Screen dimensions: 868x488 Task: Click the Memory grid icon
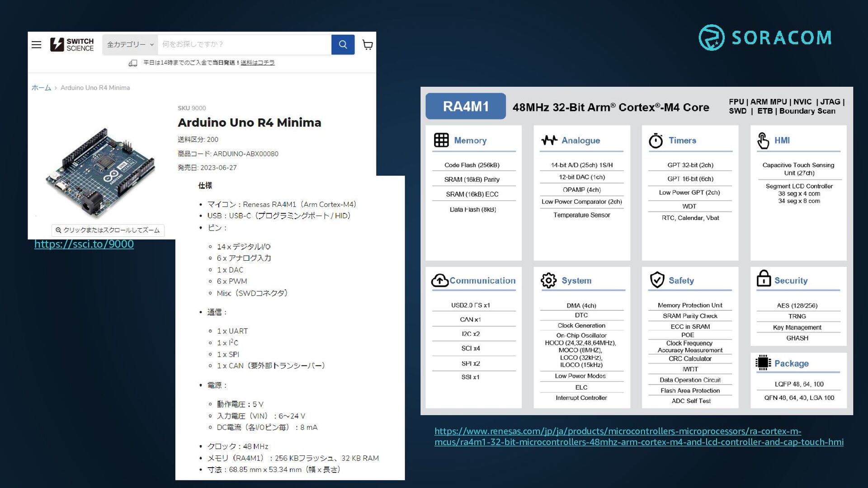pyautogui.click(x=441, y=140)
